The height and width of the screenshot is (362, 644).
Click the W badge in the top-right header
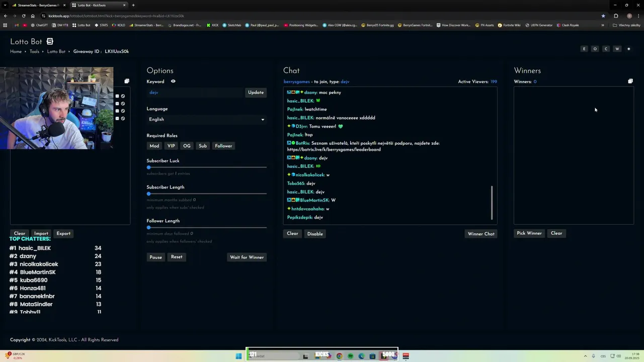[617, 49]
